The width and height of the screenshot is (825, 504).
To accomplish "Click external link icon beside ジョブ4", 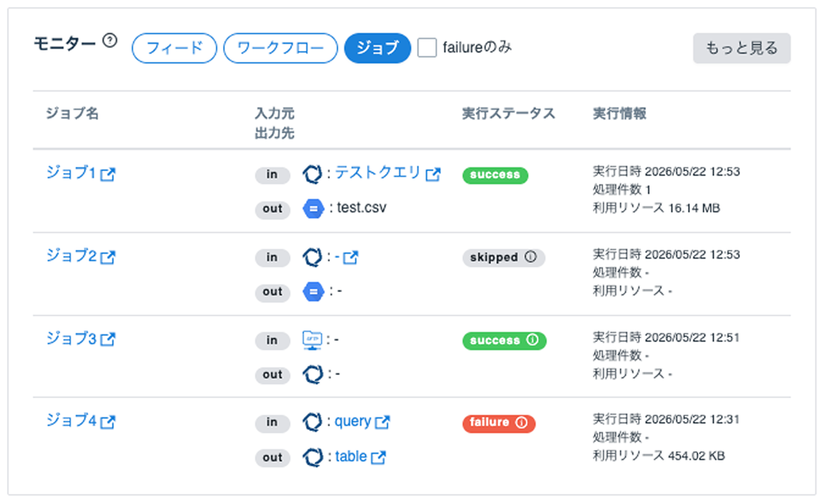I will [x=108, y=422].
